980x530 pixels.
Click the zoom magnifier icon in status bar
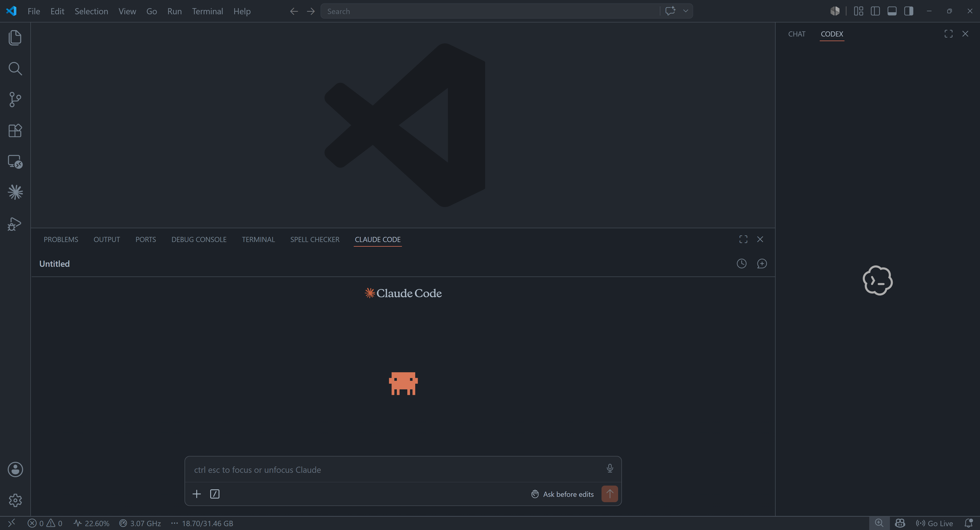879,523
